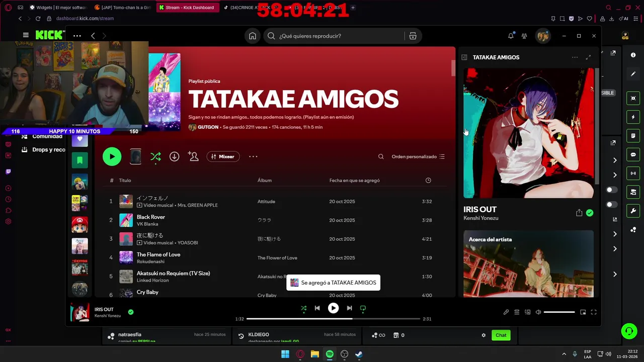Open the Spotify Browse icon in search bar
Viewport: 644px width, 362px height.
(x=413, y=36)
